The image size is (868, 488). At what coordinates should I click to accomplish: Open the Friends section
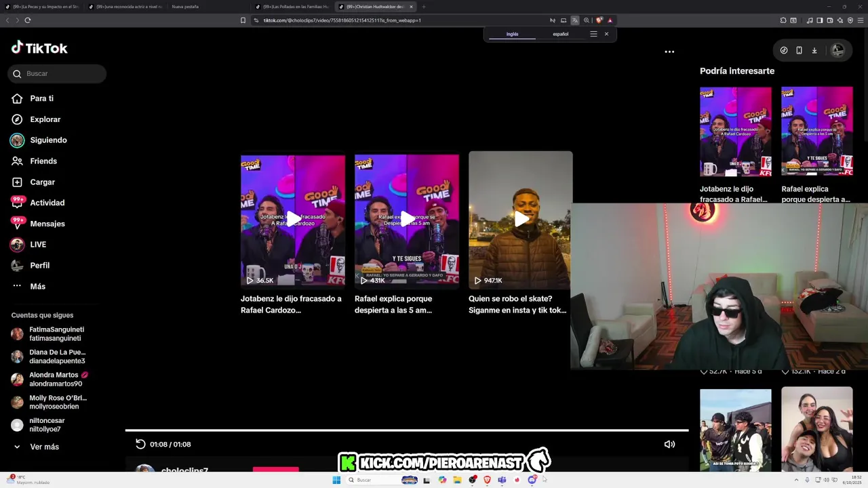point(34,161)
